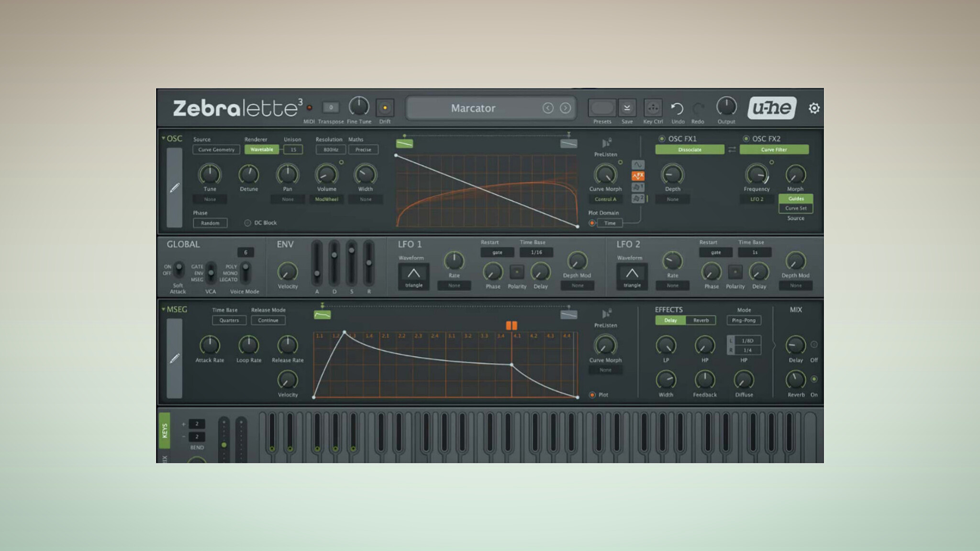This screenshot has height=551, width=980.
Task: Collapse the MSEG section triangle
Action: pos(163,309)
